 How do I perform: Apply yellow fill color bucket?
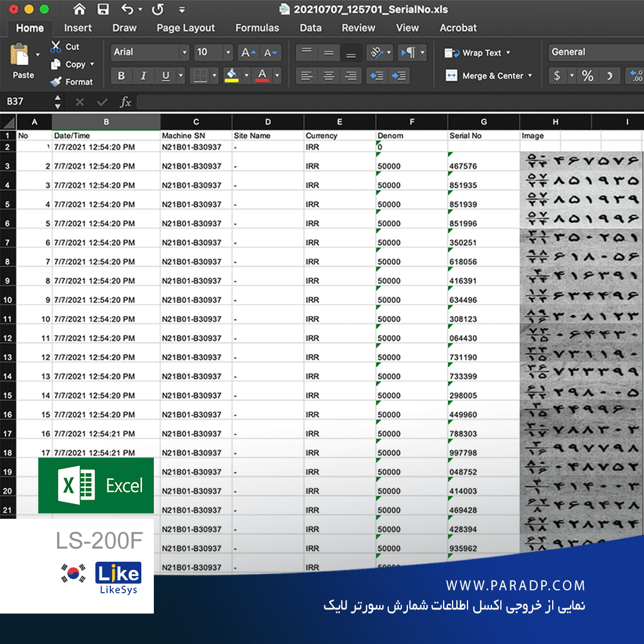231,76
